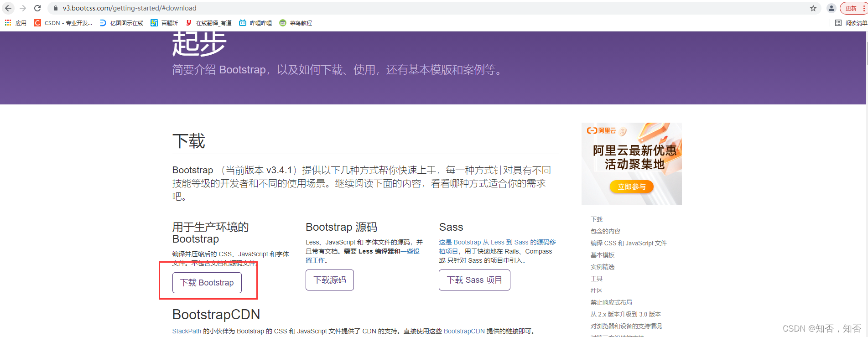Screen dimensions: 868x337
Task: Click the 下载 Sass 项目 button
Action: [474, 280]
